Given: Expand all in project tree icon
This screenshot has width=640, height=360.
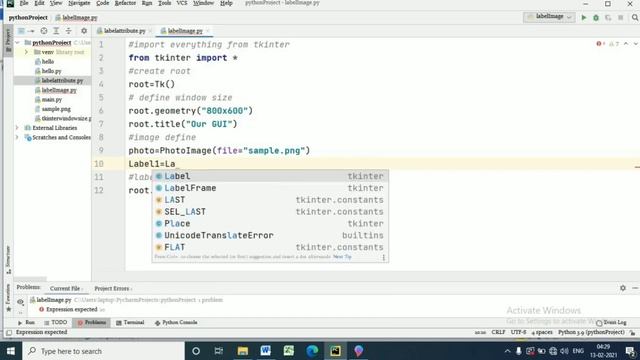Looking at the screenshot, I should [x=56, y=31].
